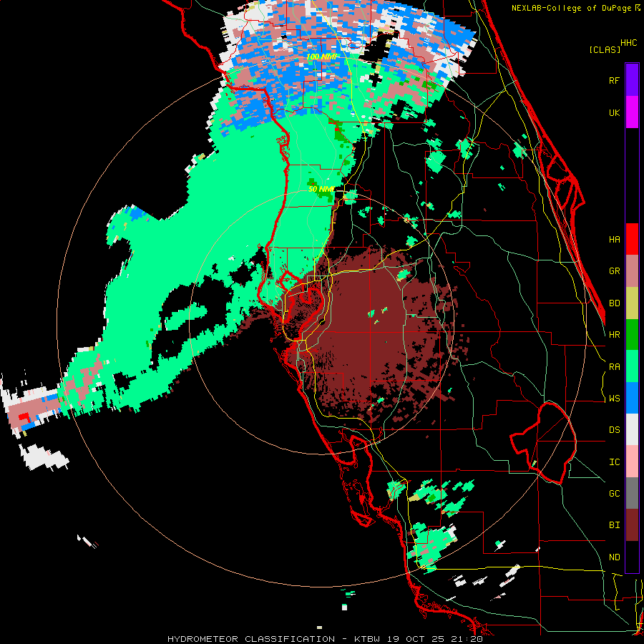
Task: Click the ND legend label
Action: (614, 557)
